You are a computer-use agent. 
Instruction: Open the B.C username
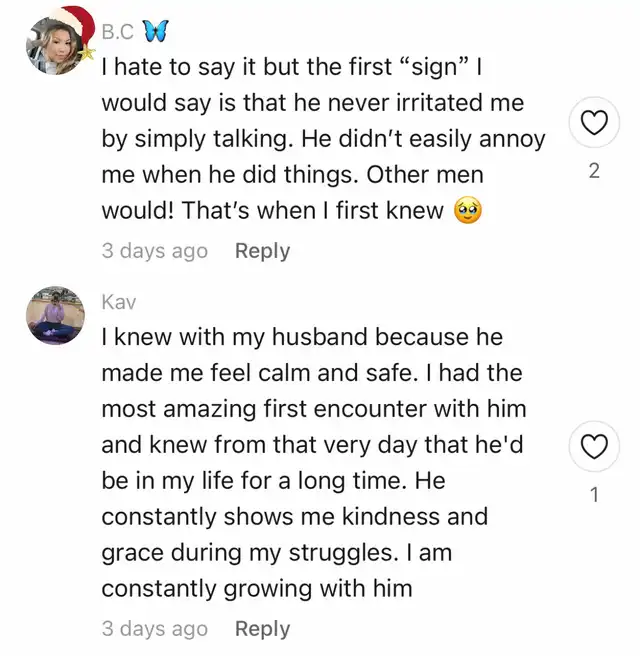(118, 32)
